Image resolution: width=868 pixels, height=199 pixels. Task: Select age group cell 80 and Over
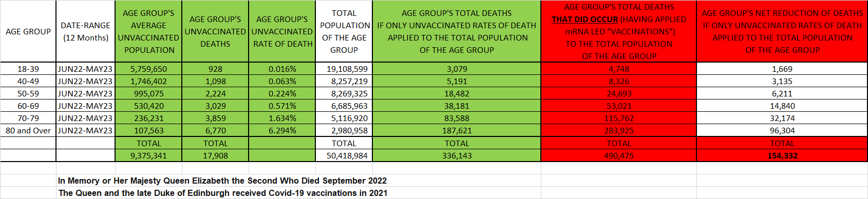click(x=28, y=130)
